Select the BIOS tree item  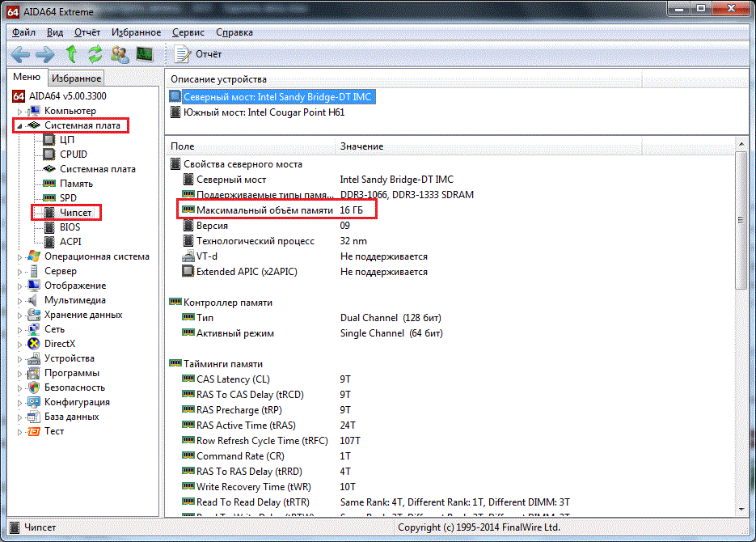pos(70,227)
